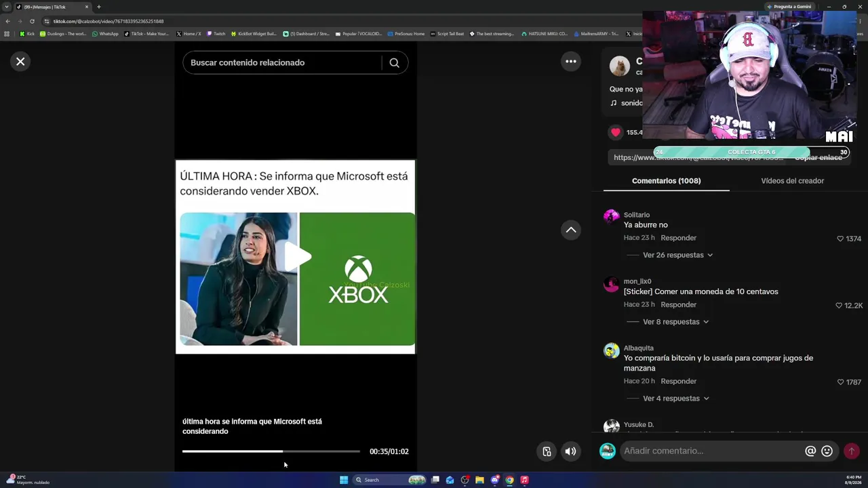Viewport: 868px width, 488px height.
Task: Open the creator's cat avatar
Action: [619, 66]
